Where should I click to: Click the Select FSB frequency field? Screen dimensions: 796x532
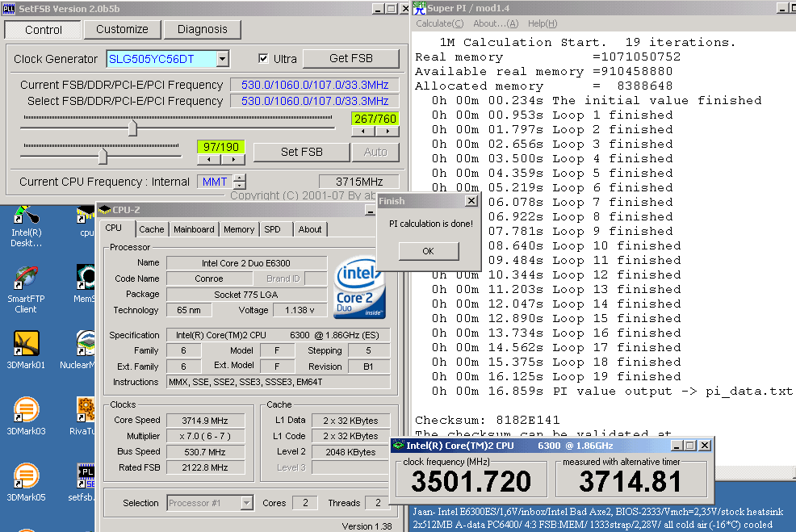[x=315, y=101]
